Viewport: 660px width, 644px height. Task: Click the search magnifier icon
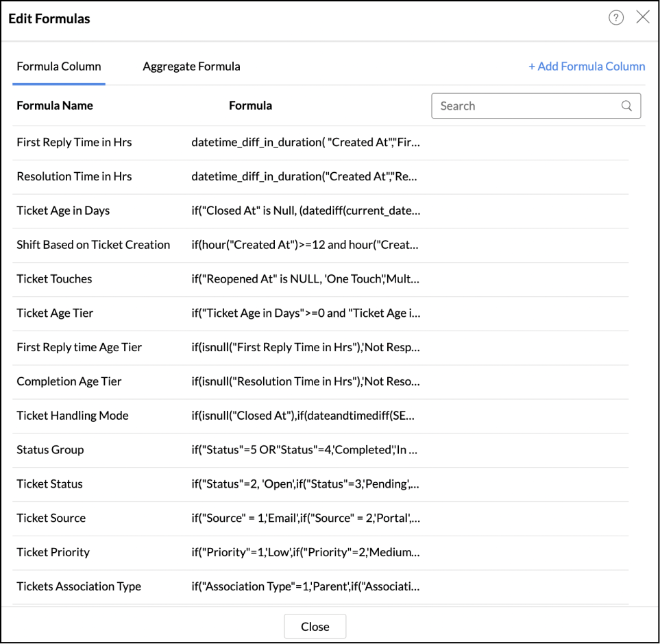[x=626, y=106]
